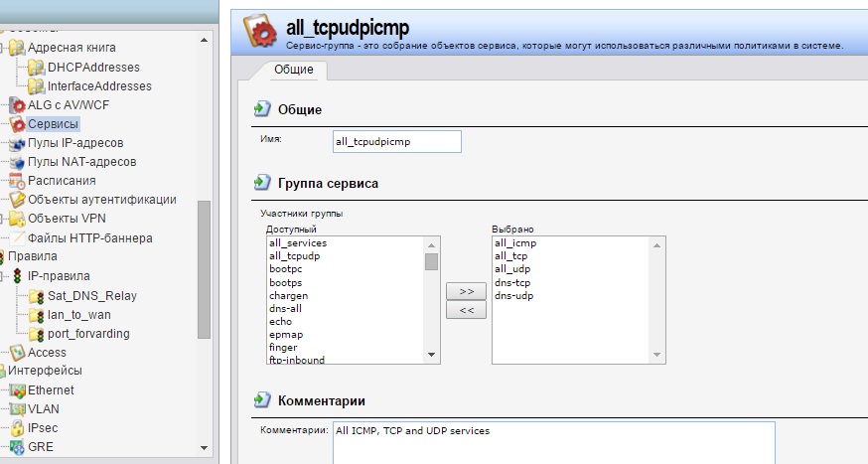
Task: Click the Сервисы gear icon in tree
Action: [x=17, y=124]
